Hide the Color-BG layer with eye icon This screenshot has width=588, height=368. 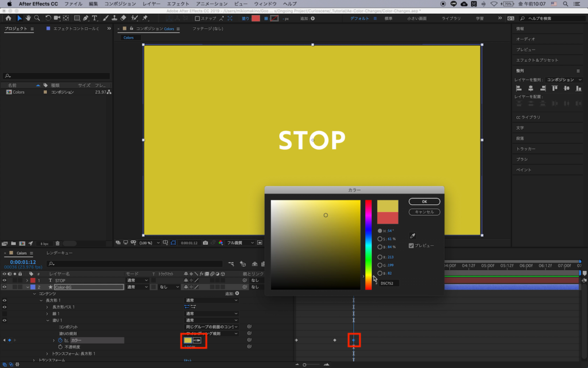(5, 287)
